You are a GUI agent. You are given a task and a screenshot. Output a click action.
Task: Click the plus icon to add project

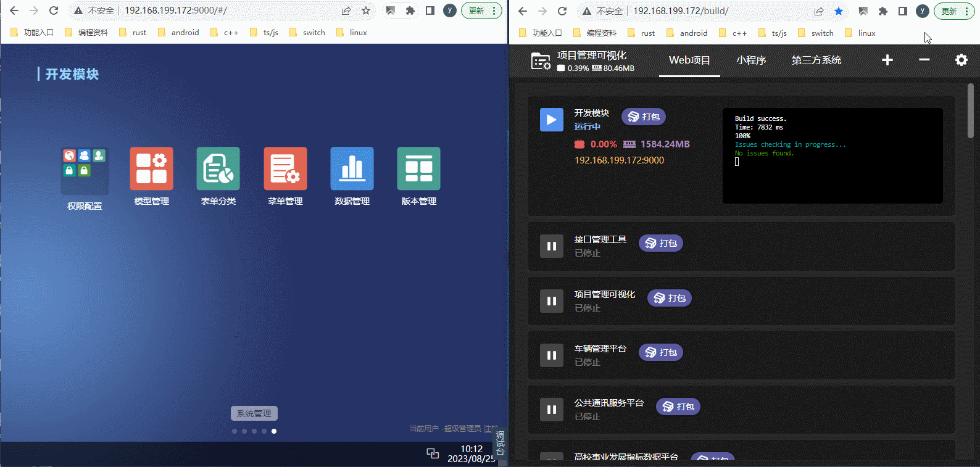[x=887, y=60]
